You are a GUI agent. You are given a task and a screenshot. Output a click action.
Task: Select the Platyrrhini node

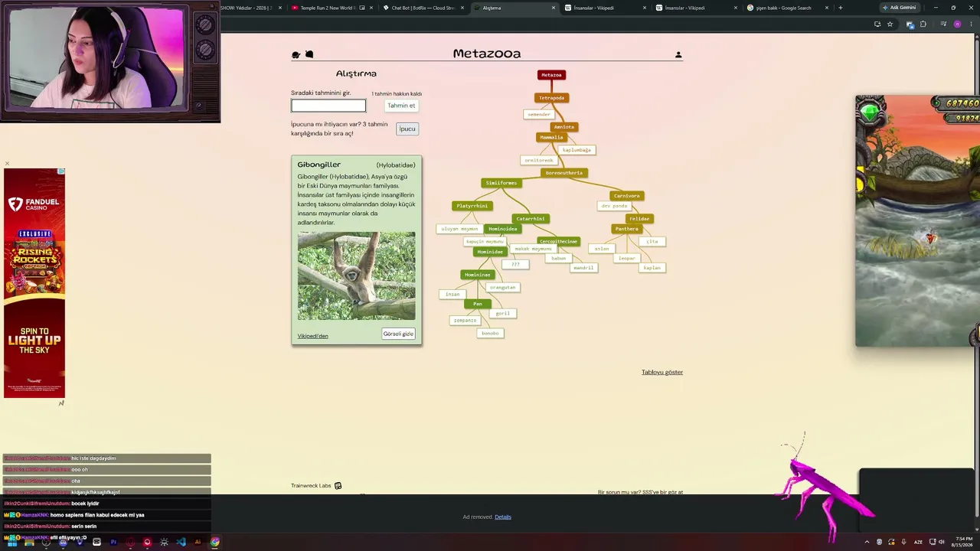(x=472, y=206)
